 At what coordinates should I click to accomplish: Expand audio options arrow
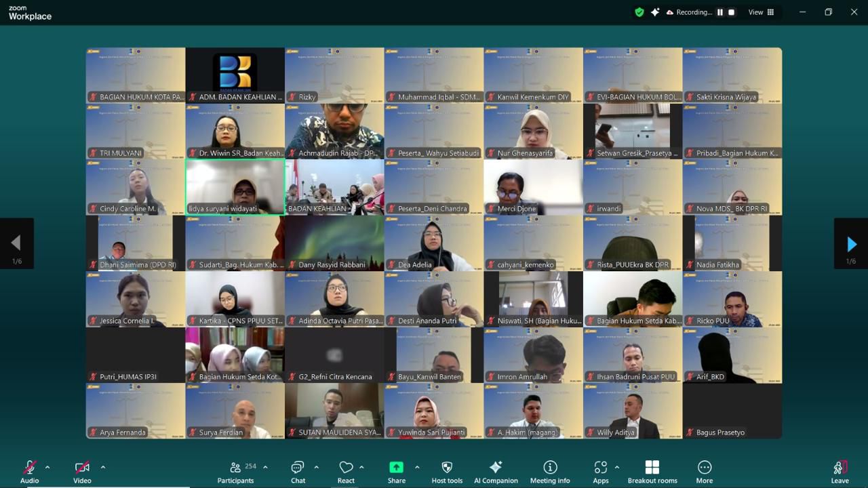pyautogui.click(x=47, y=467)
